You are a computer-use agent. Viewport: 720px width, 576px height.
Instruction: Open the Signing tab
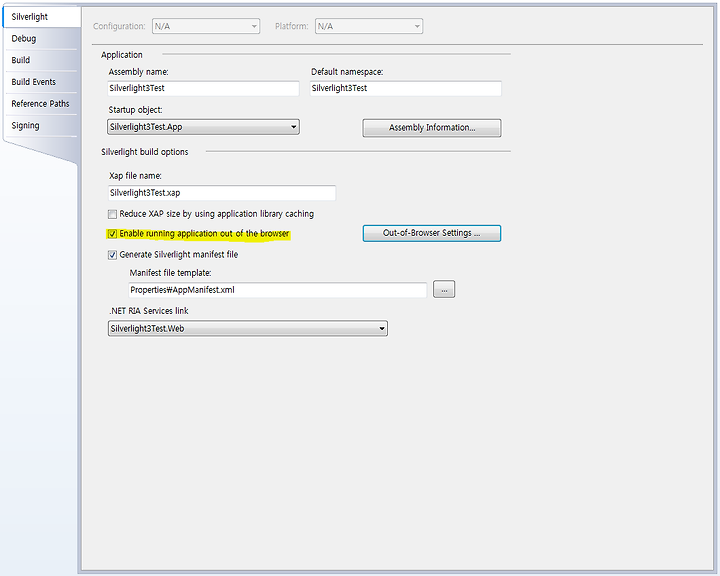pos(41,125)
